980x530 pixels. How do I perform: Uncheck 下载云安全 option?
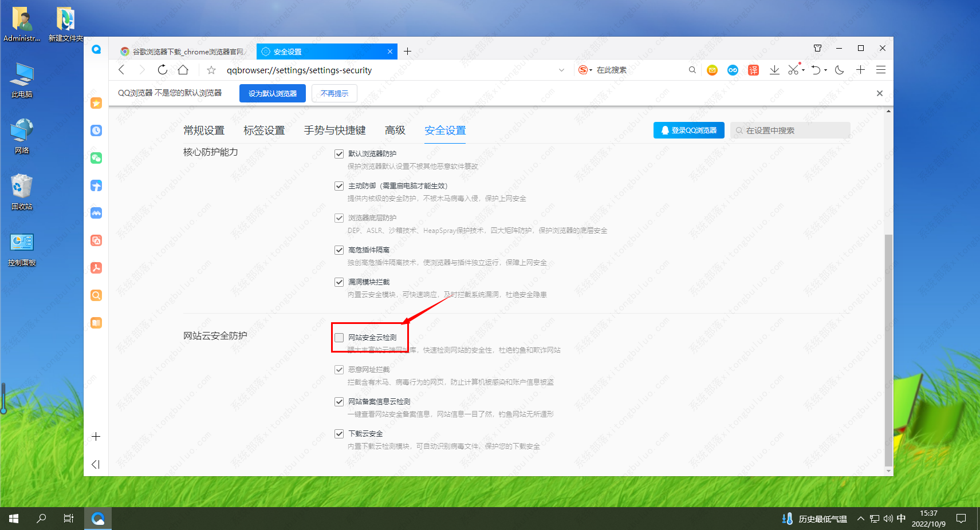click(339, 433)
